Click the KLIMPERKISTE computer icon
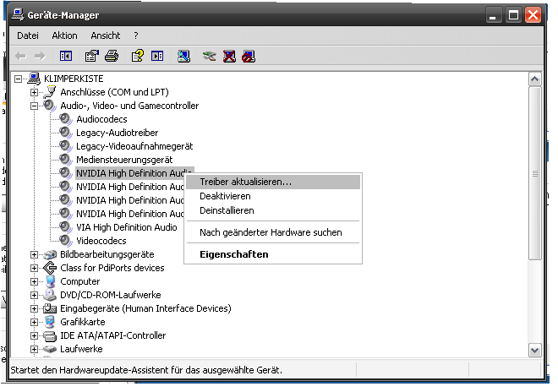The image size is (558, 392). (x=34, y=79)
